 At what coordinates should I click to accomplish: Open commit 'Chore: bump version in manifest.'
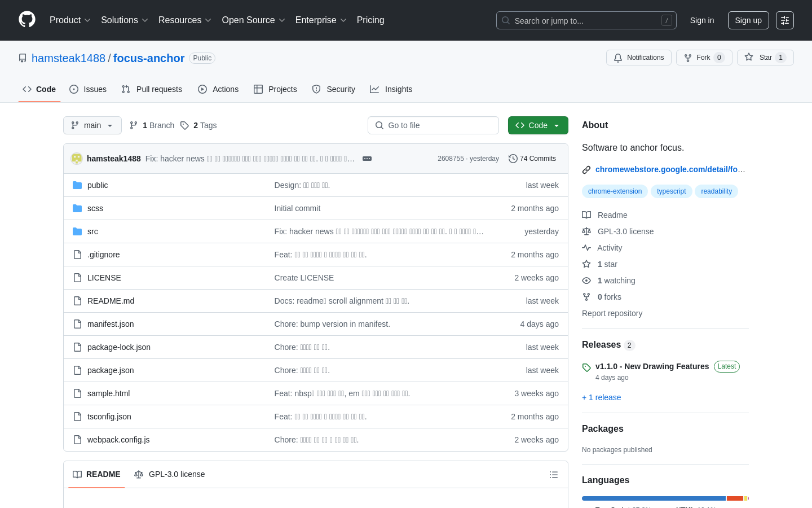[x=332, y=324]
